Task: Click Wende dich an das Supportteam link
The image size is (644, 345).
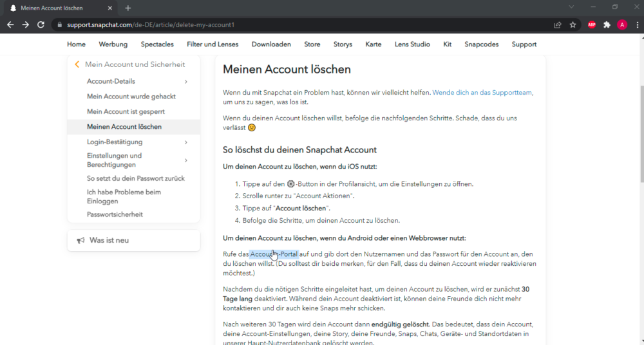Action: 482,93
